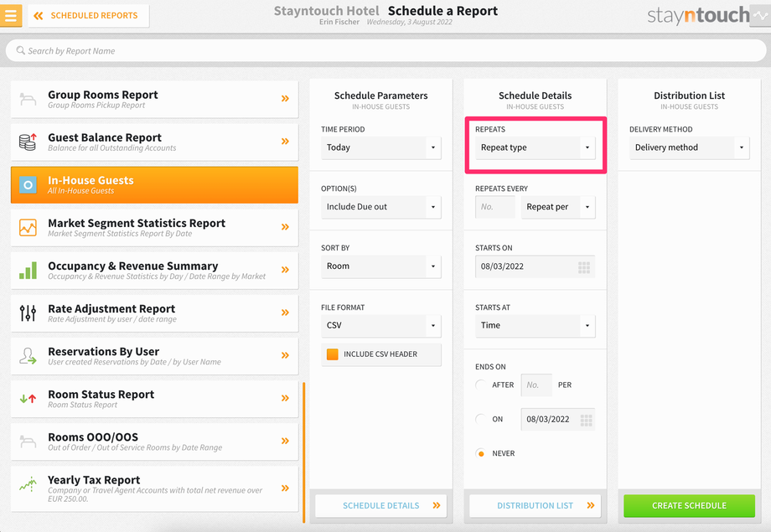Select Rooms OOO/OOS report entry
This screenshot has height=532, width=771.
pos(154,442)
